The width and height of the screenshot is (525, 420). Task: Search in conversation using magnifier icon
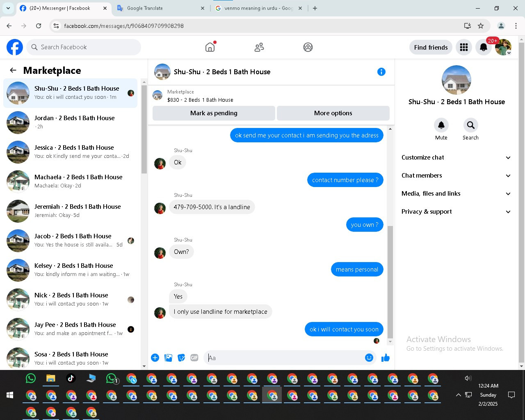[470, 125]
